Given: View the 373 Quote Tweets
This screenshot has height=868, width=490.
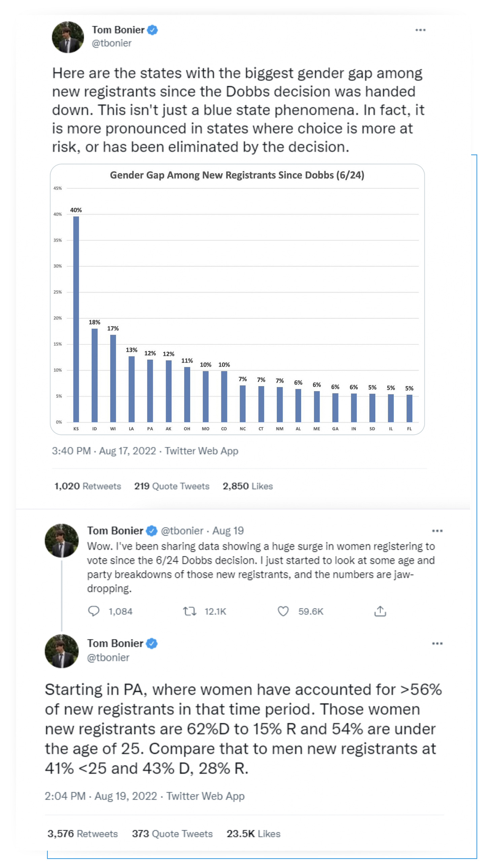Looking at the screenshot, I should (172, 833).
